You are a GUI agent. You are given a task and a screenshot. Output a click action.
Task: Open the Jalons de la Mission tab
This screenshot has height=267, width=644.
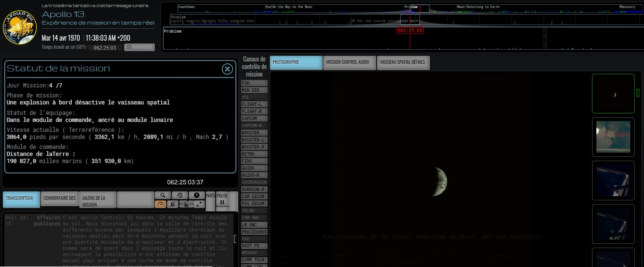97,200
